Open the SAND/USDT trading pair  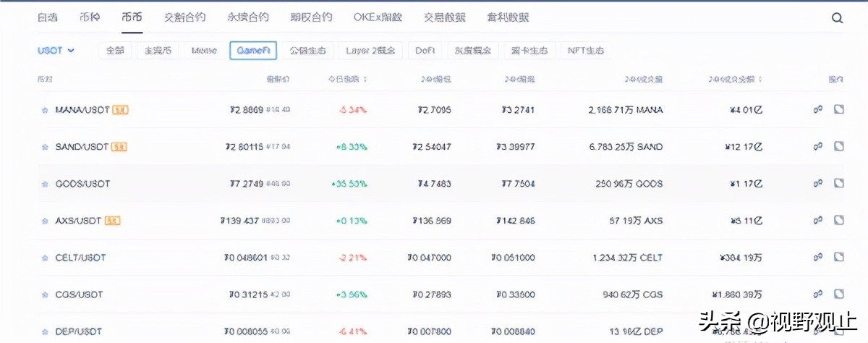coord(81,147)
